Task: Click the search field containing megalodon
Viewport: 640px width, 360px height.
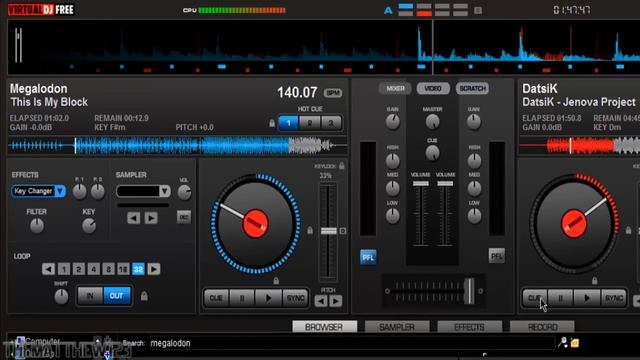Action: [352, 343]
